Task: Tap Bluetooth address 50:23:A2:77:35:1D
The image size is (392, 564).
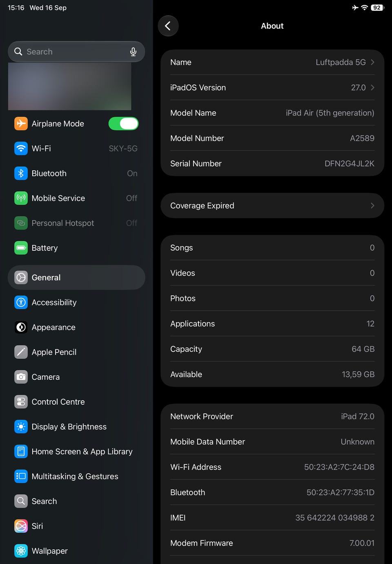Action: click(341, 492)
